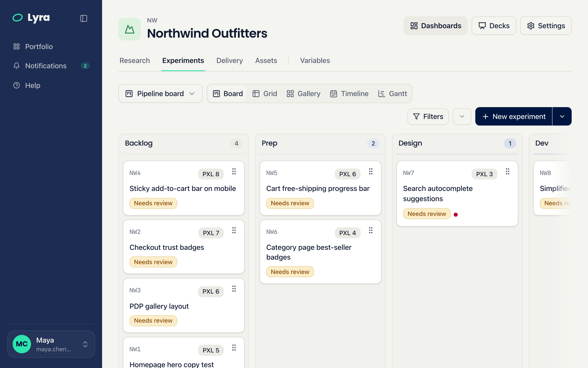
Task: Click Needs review tag on NW5
Action: coord(290,203)
